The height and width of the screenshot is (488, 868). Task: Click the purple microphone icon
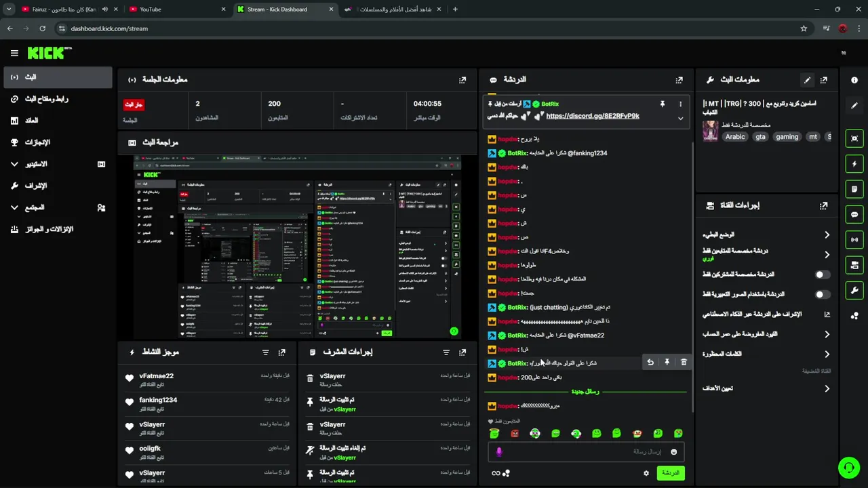point(499,451)
